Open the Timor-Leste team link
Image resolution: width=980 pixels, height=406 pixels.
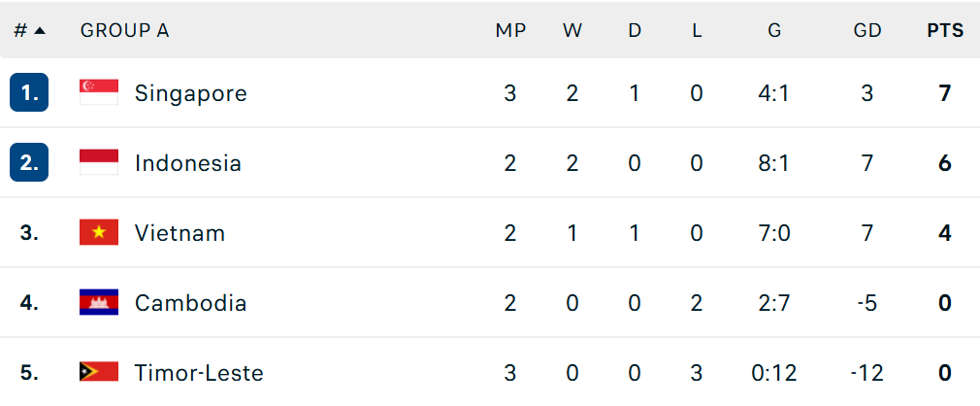[199, 373]
